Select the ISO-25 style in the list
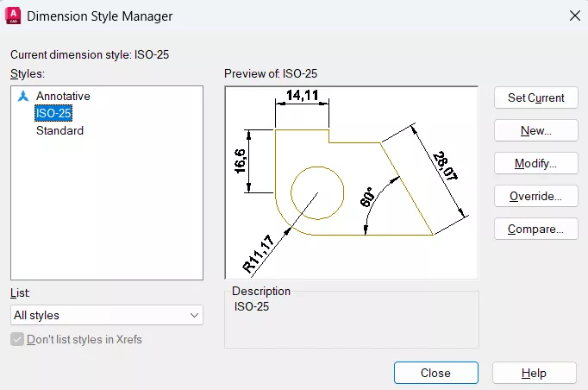The width and height of the screenshot is (588, 390). 53,113
